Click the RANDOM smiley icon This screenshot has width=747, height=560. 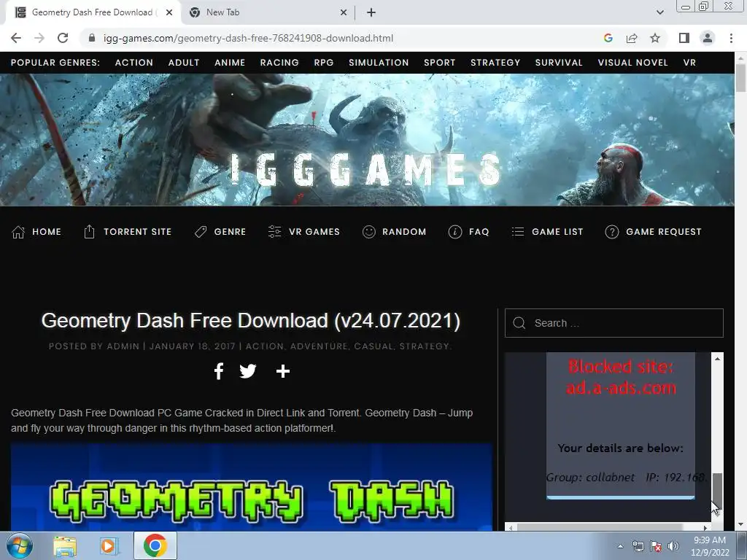point(368,232)
